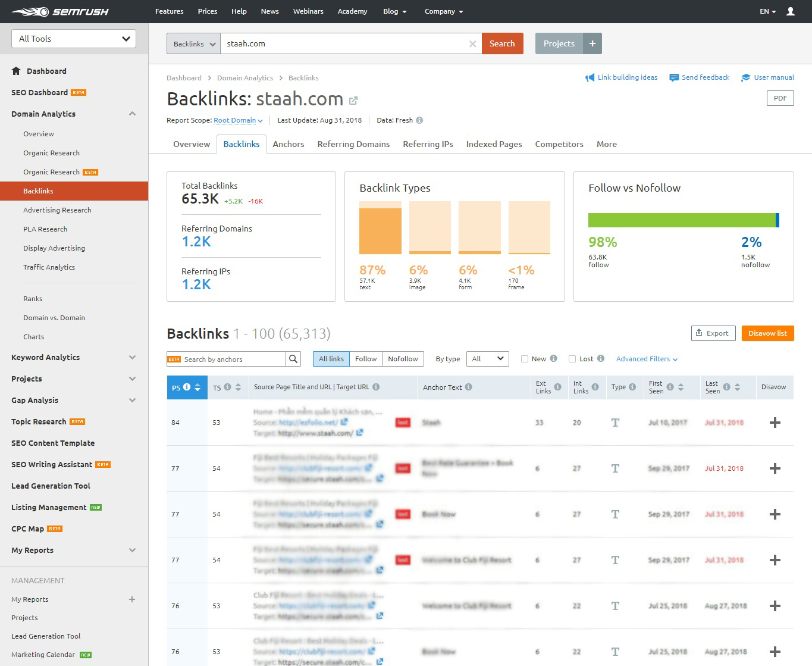This screenshot has width=812, height=666.
Task: Tick the New checkbox
Action: pyautogui.click(x=525, y=359)
